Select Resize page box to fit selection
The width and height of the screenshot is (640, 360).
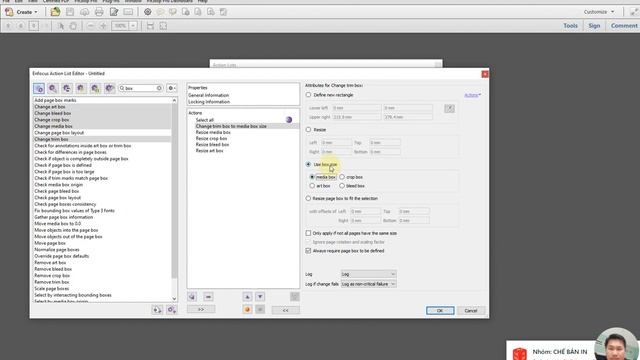309,198
